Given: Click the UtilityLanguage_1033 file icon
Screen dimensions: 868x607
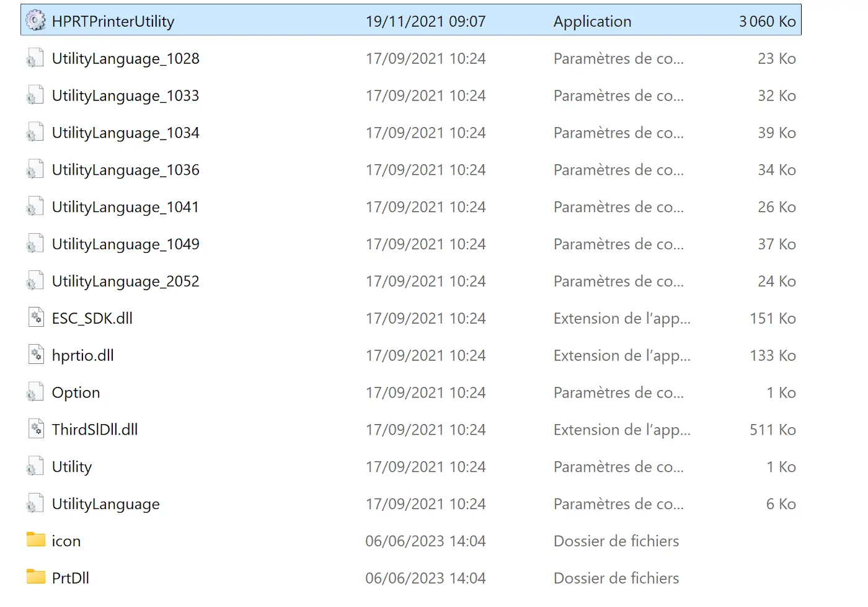Looking at the screenshot, I should coord(35,95).
